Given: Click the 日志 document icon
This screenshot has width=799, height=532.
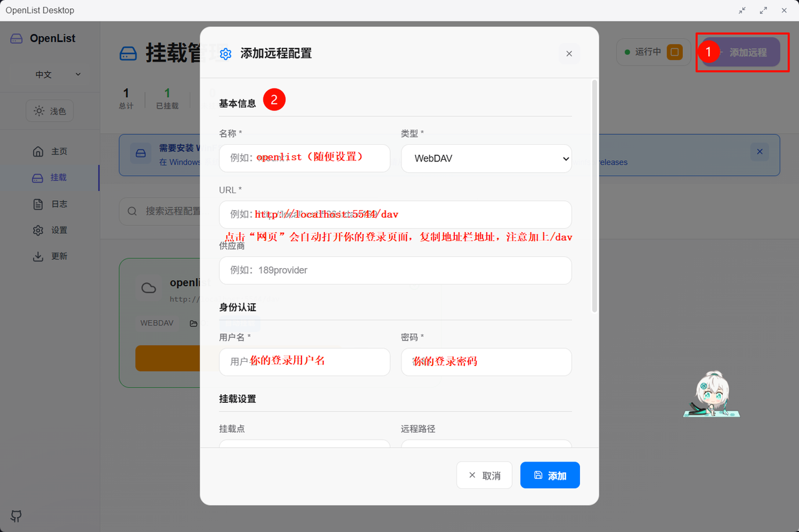Looking at the screenshot, I should 38,204.
